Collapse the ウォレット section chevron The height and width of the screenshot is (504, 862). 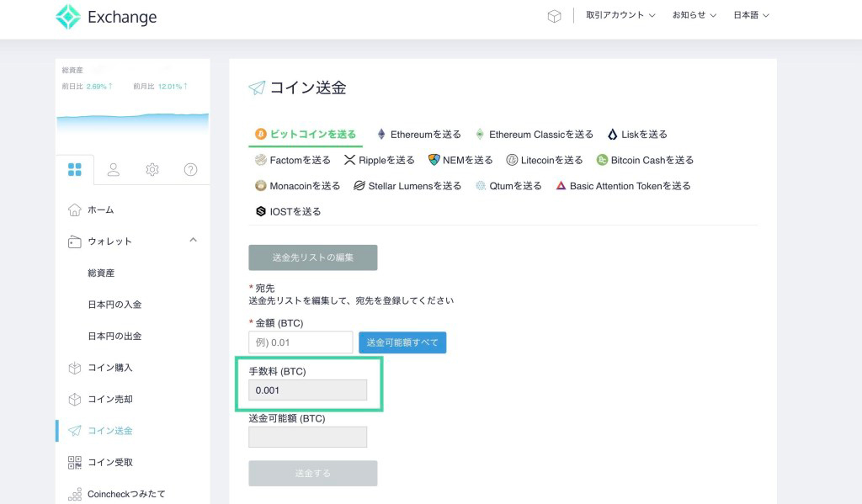(193, 240)
